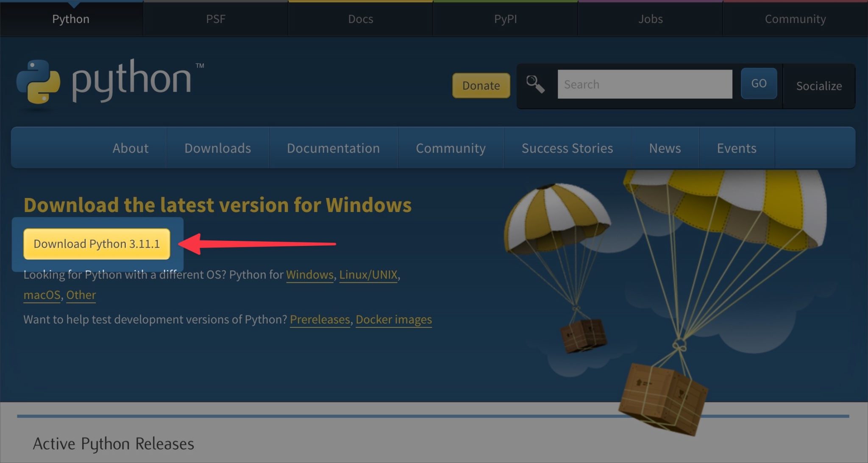
Task: Switch to the Docs tab
Action: [x=360, y=19]
